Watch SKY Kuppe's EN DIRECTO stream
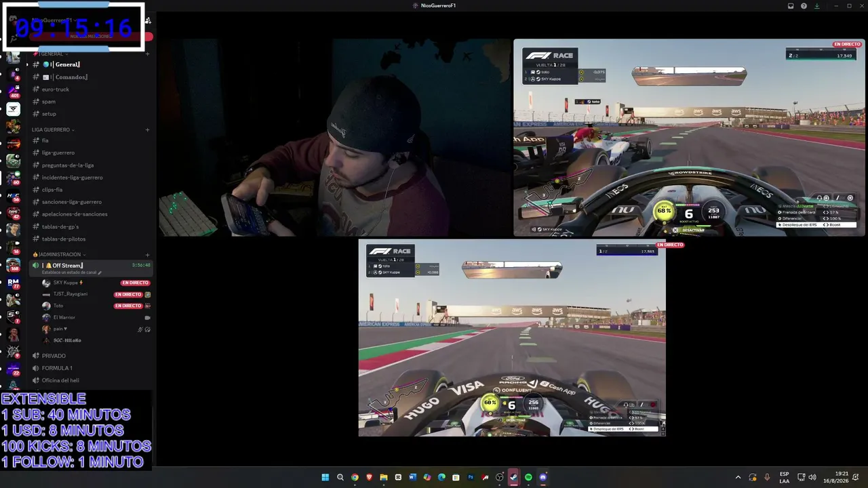 [x=135, y=283]
